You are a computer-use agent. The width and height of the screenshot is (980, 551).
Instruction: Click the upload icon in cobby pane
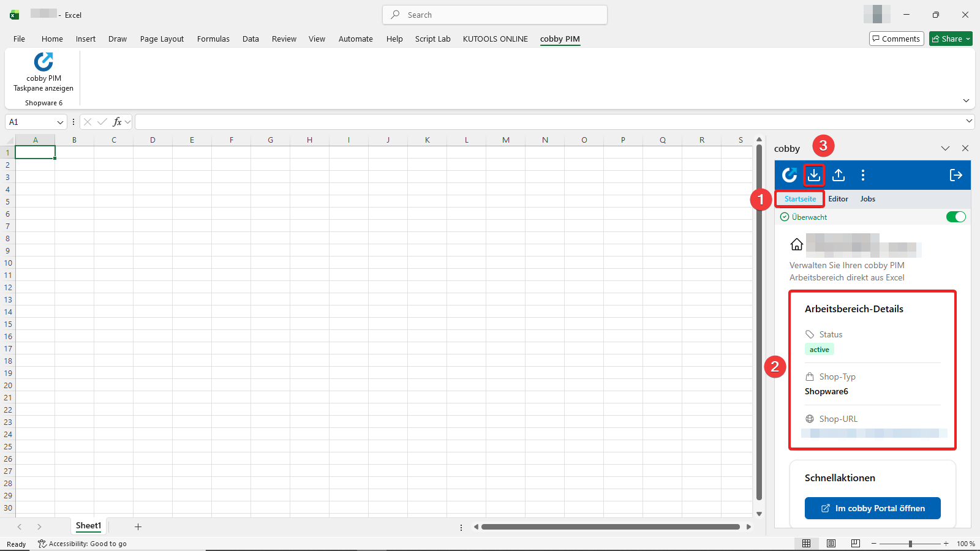click(839, 175)
